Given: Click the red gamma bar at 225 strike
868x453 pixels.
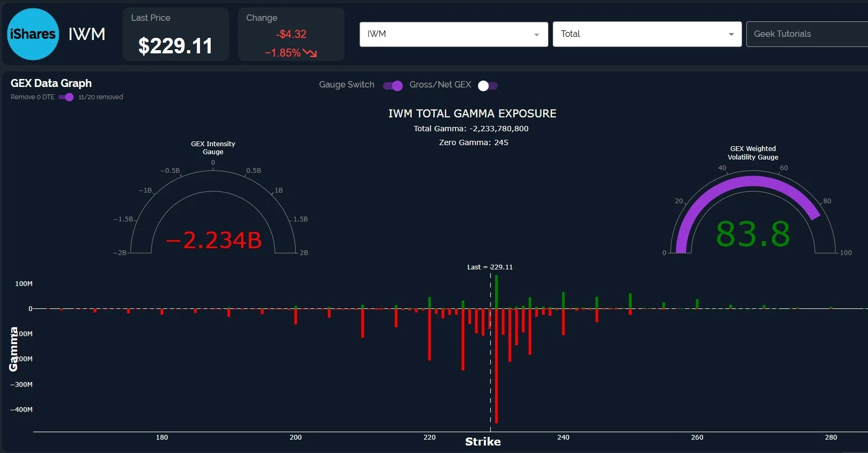Looking at the screenshot, I should pyautogui.click(x=463, y=339).
